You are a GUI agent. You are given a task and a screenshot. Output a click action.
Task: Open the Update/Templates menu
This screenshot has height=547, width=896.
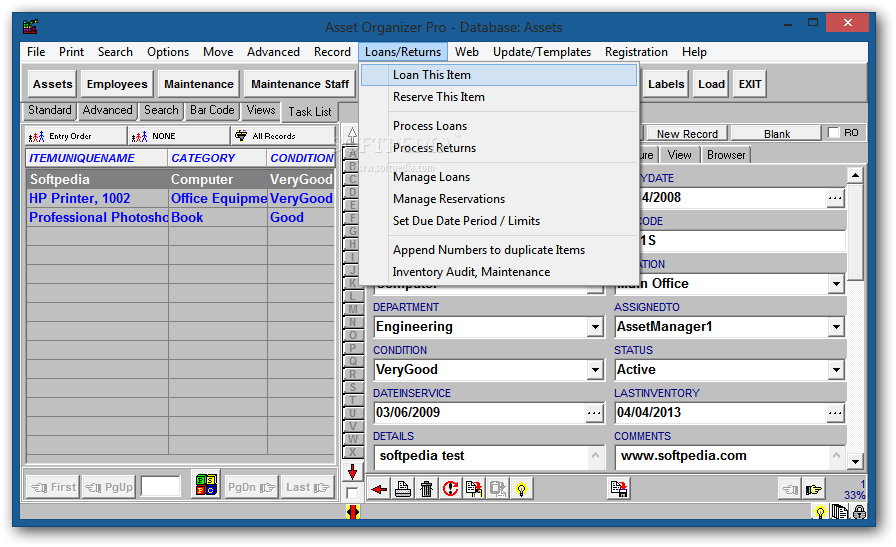(542, 52)
